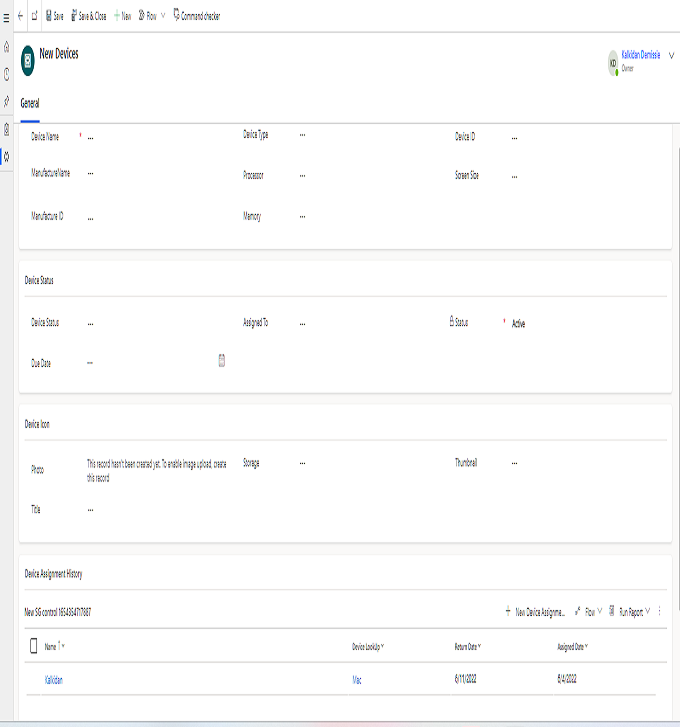Click the Flow command in top bar
The height and width of the screenshot is (727, 680).
148,16
